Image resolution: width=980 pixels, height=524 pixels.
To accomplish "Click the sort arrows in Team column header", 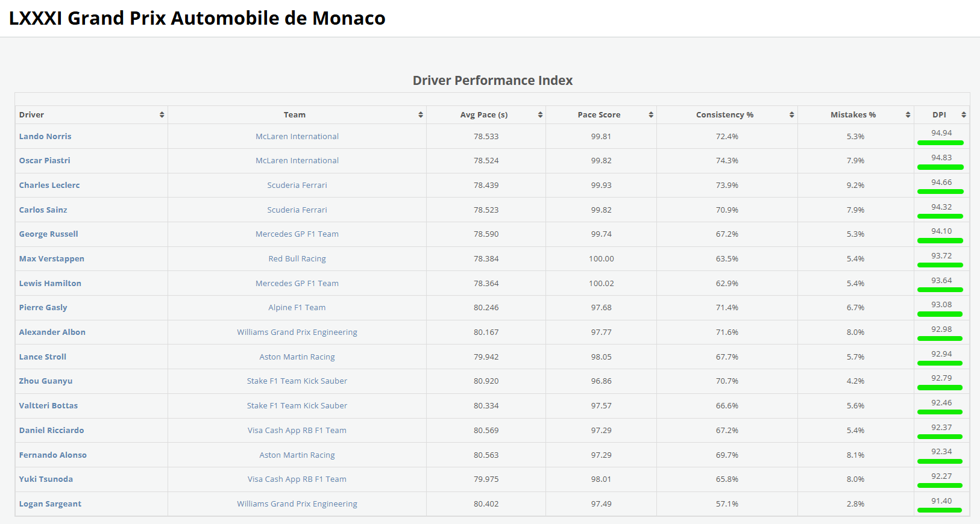I will tap(421, 115).
